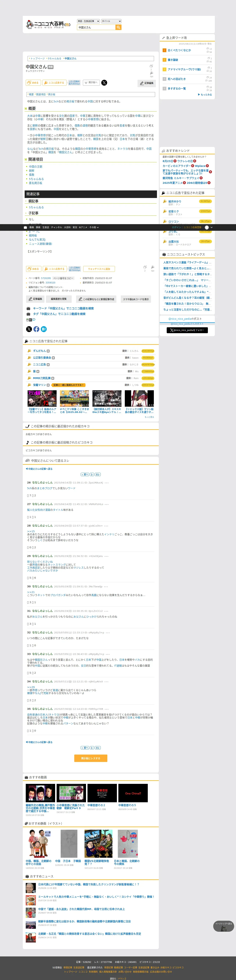Click the 記事編集 pencil button near the title
Image resolution: width=236 pixels, height=980 pixels.
pos(147,83)
